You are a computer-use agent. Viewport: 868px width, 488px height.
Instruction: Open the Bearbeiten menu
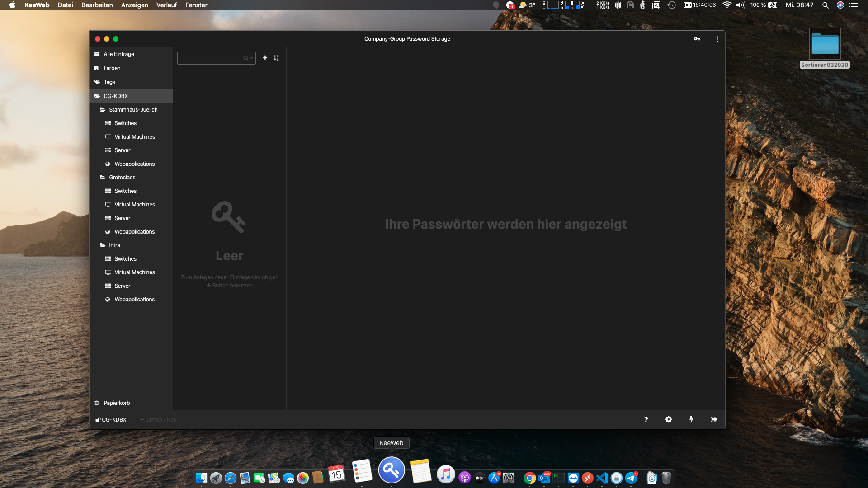(97, 5)
